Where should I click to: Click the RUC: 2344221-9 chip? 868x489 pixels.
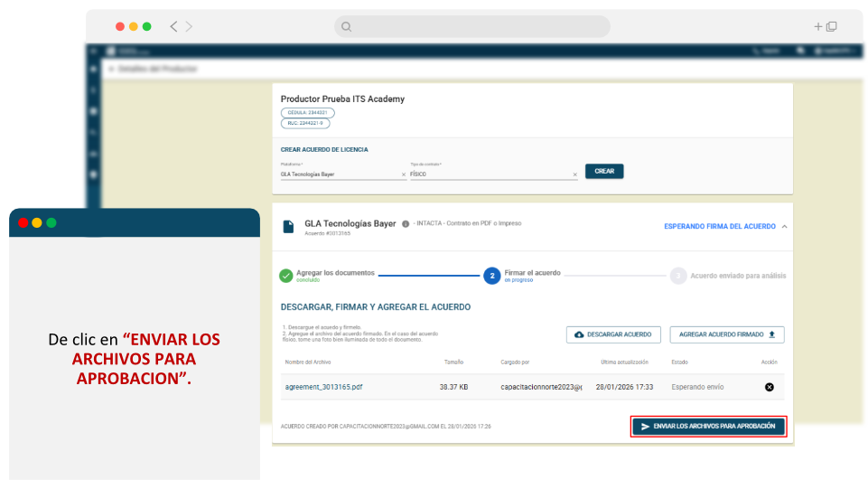point(305,123)
